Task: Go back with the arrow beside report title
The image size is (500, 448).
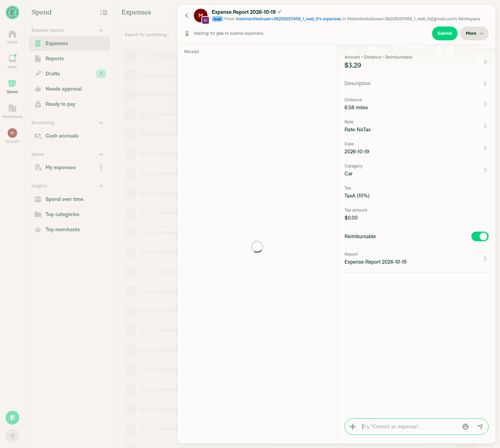Action: pos(187,16)
